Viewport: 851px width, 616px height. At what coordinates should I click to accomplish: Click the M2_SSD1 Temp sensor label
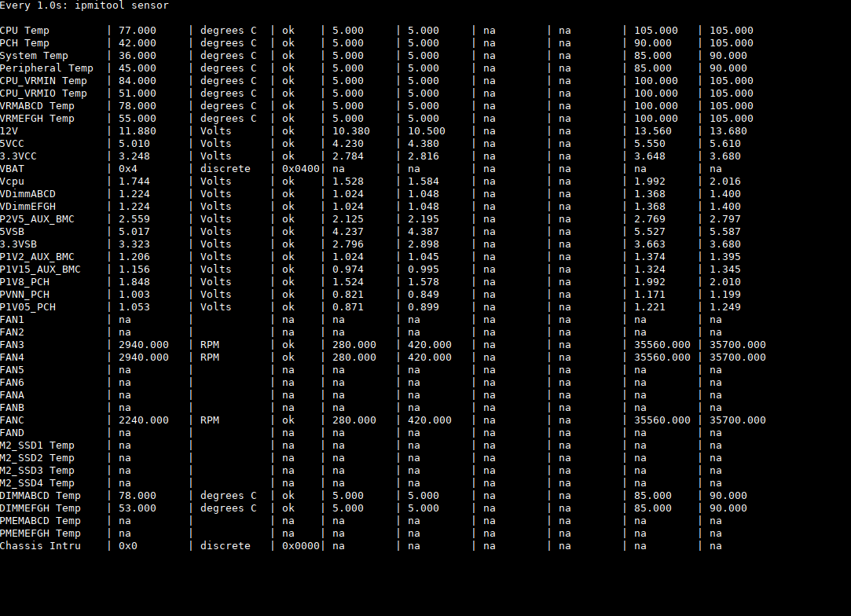[37, 445]
